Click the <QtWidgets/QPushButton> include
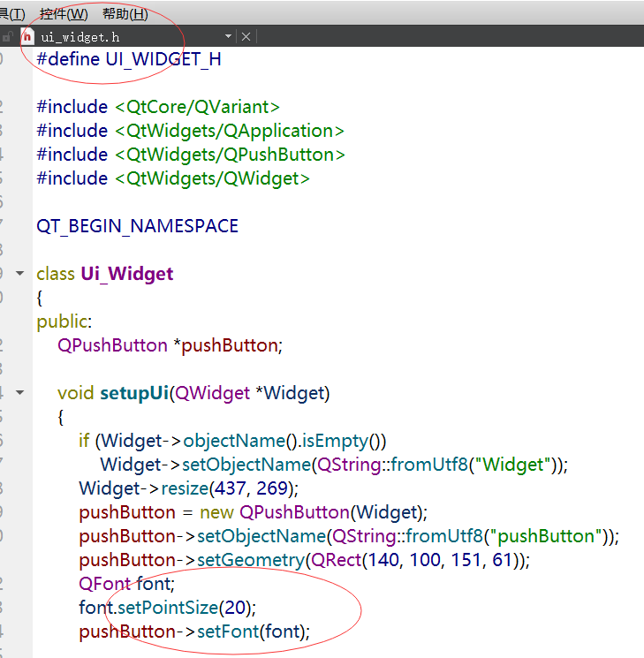The height and width of the screenshot is (658, 644). [x=230, y=155]
